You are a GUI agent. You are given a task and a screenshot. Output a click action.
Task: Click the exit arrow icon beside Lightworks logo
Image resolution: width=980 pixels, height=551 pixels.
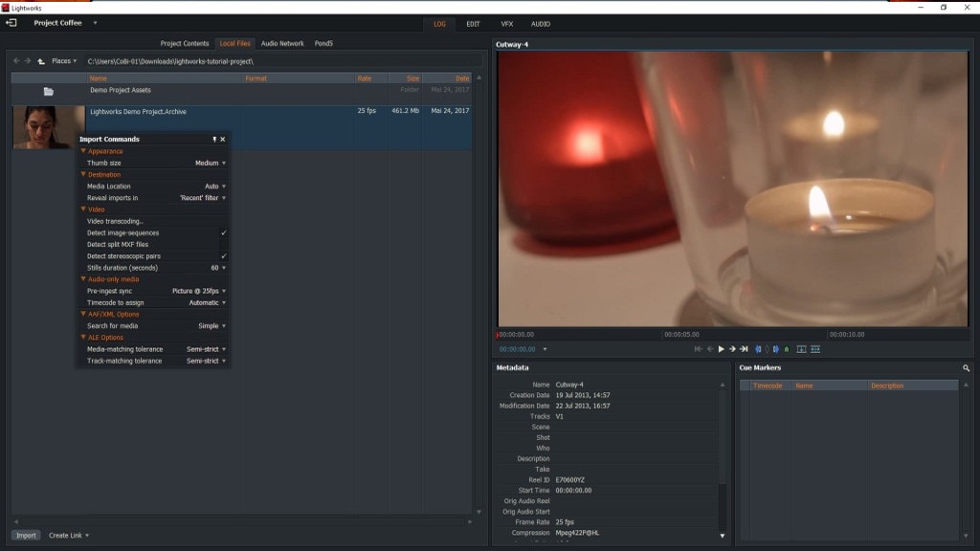(11, 22)
